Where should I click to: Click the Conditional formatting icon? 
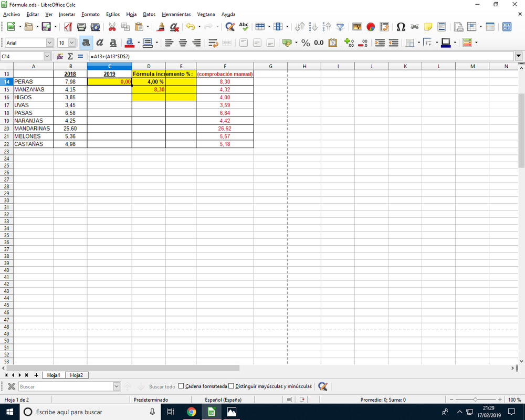(467, 43)
